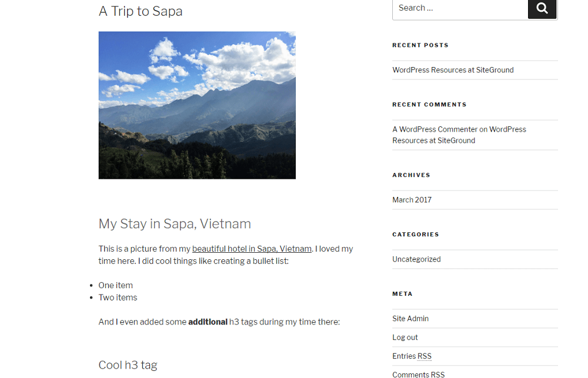Click the 'Cool h3 tag' heading

128,365
